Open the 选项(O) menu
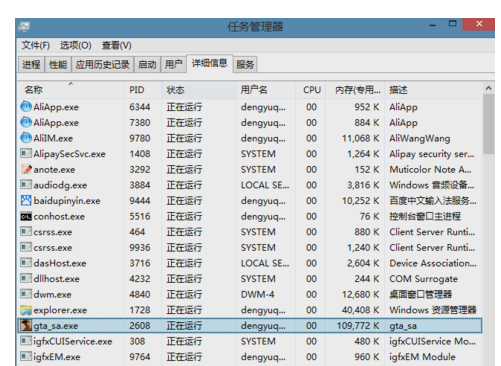This screenshot has width=501, height=366. point(76,45)
